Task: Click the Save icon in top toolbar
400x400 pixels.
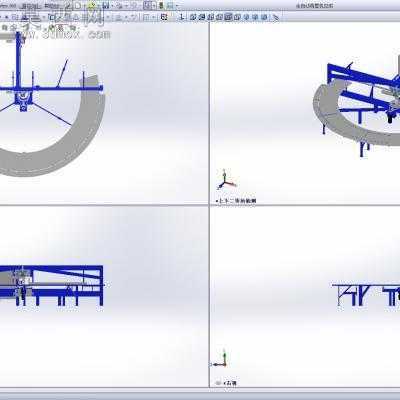Action: 106,6
